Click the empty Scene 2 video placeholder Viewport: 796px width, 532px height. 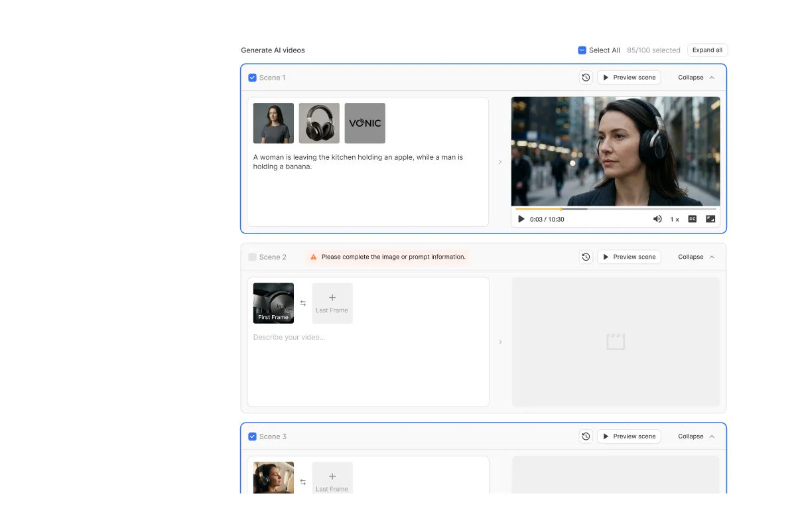[616, 342]
